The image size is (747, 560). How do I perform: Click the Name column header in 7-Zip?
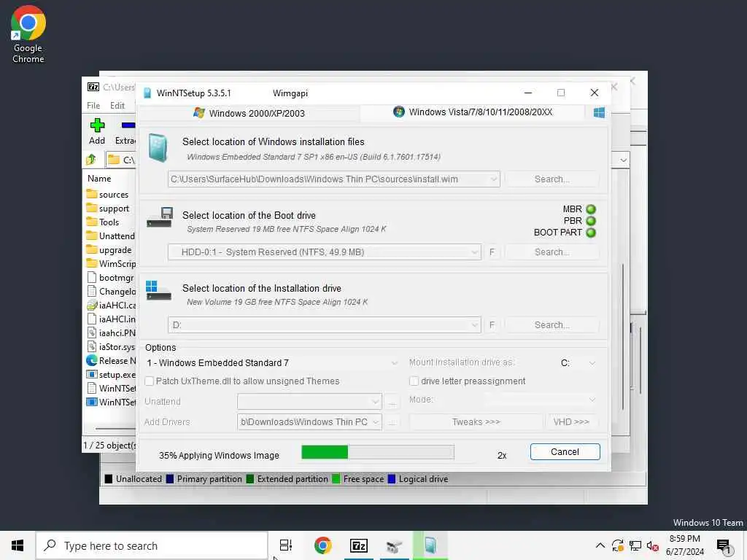coord(99,179)
